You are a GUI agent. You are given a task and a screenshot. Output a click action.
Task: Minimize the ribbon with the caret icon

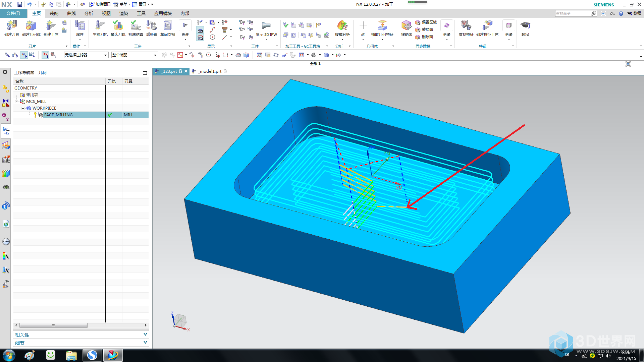(x=612, y=13)
